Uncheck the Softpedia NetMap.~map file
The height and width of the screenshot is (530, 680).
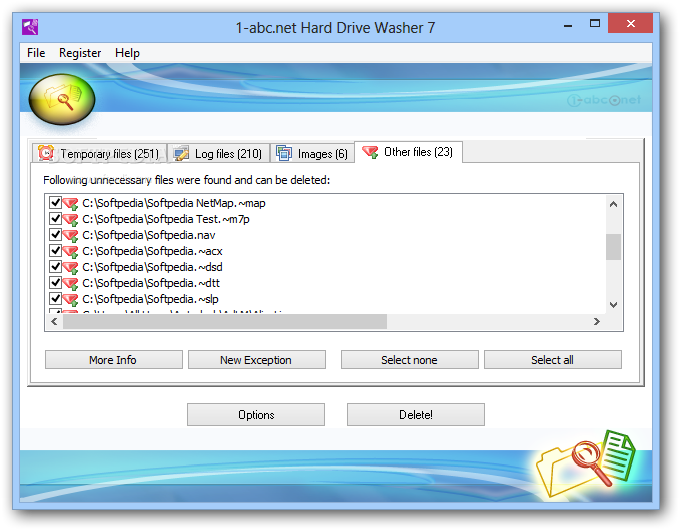pyautogui.click(x=55, y=203)
